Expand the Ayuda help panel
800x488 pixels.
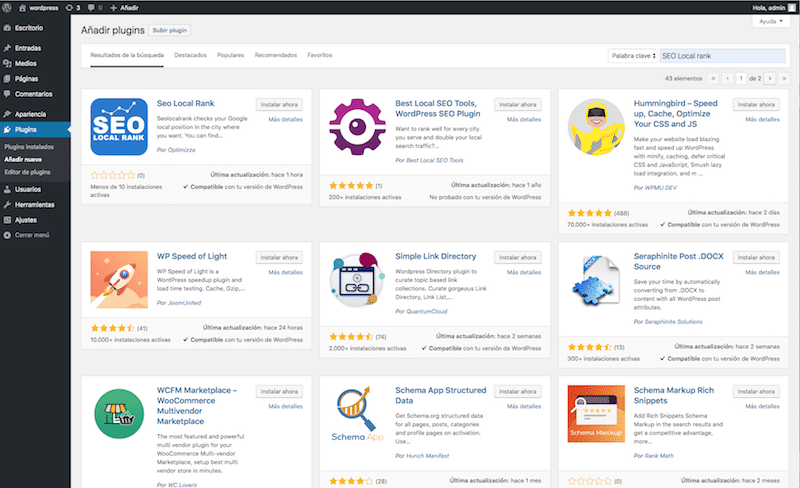pyautogui.click(x=770, y=21)
